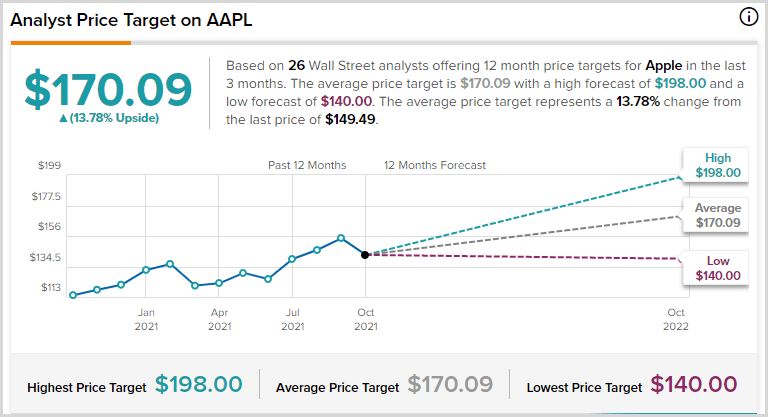Click the large $170.09 average price figure

[107, 90]
